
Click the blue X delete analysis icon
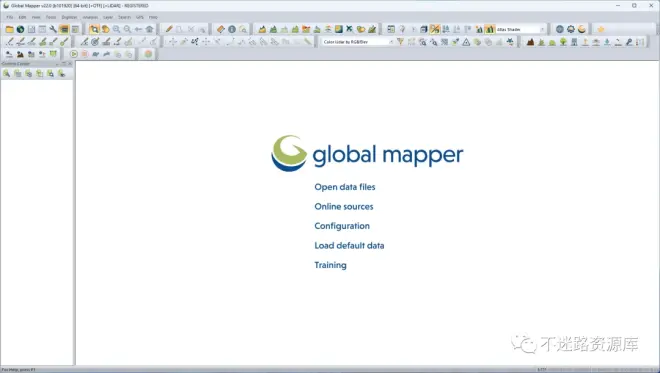[x=349, y=29]
